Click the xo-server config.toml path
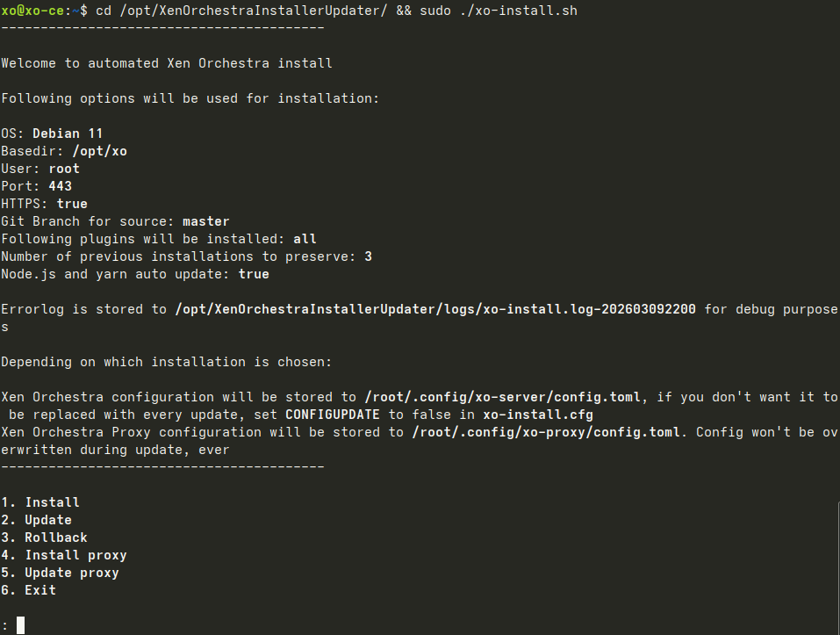 coord(502,397)
